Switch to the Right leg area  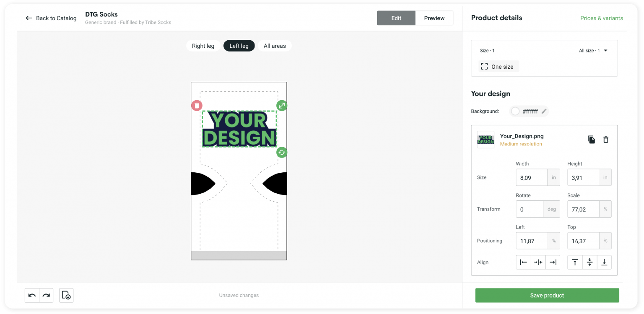coord(203,46)
